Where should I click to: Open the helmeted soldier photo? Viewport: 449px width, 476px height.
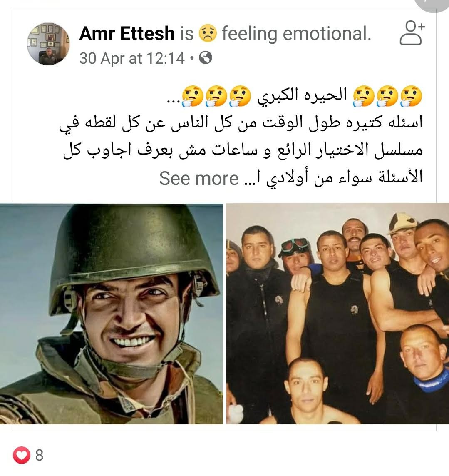(112, 314)
